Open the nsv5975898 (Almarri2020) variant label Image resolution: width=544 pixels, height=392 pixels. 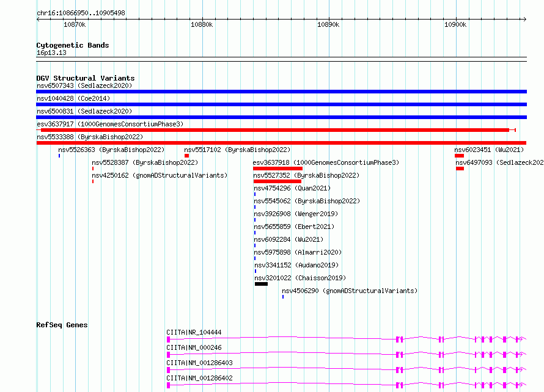[x=298, y=252]
